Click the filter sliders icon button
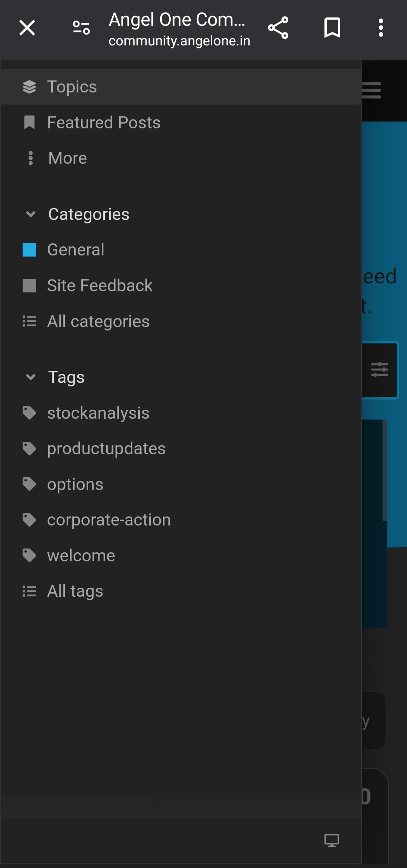This screenshot has height=868, width=407. coord(379,370)
